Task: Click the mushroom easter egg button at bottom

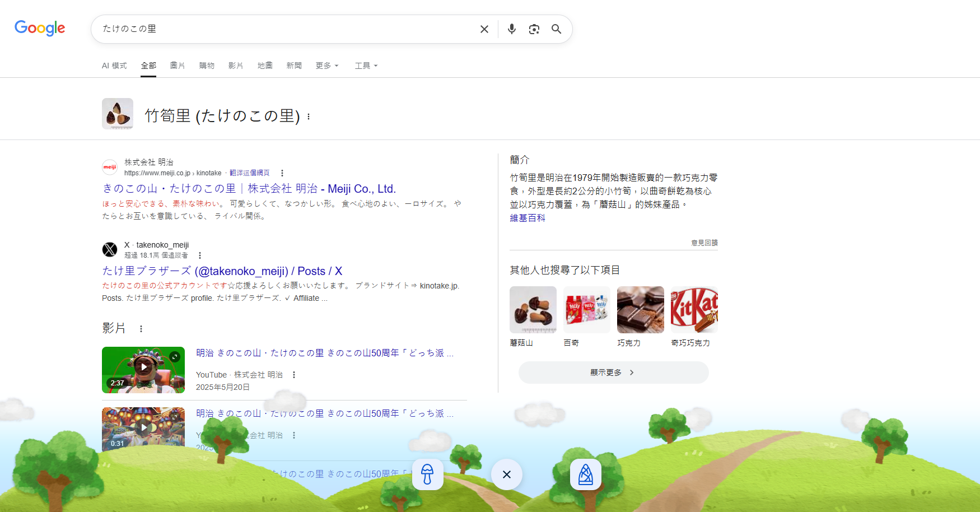Action: [x=427, y=474]
